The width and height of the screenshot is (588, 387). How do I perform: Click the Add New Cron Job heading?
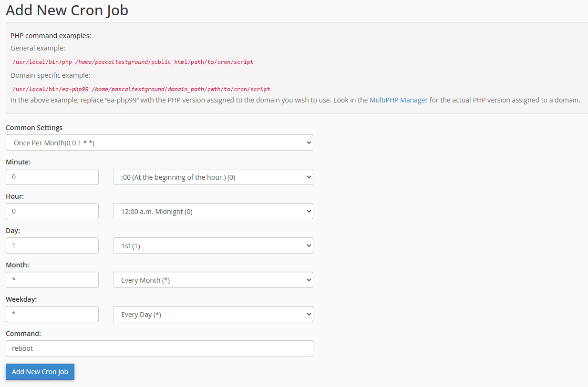point(67,10)
